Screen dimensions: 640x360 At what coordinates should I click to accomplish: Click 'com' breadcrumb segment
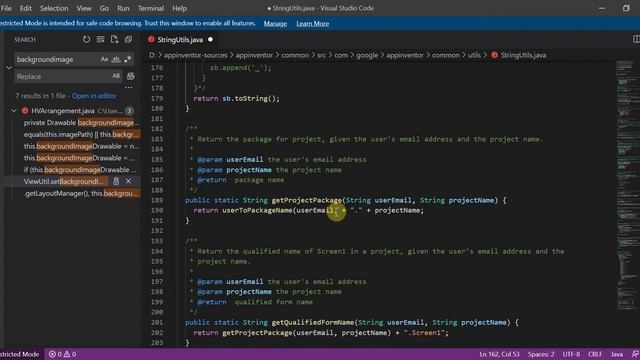click(x=341, y=55)
